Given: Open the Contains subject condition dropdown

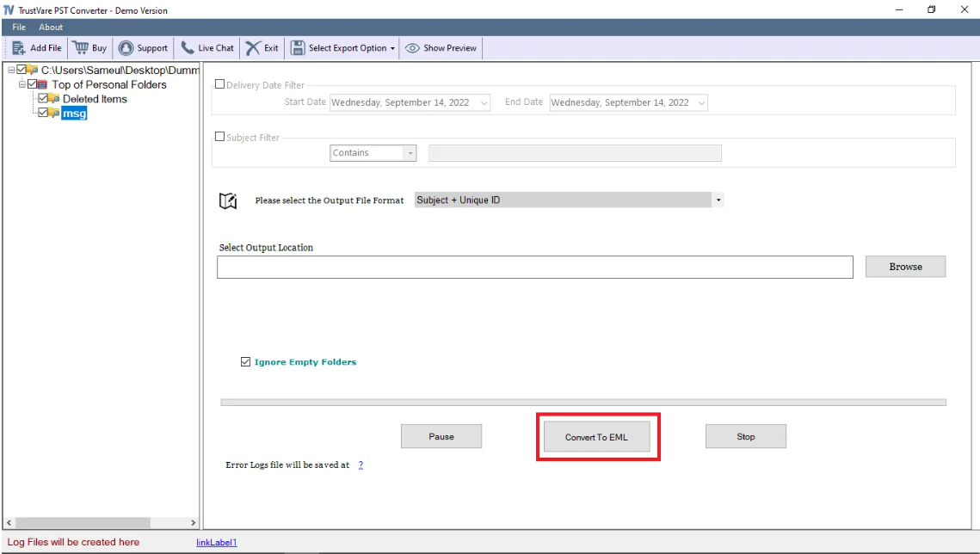Looking at the screenshot, I should pyautogui.click(x=410, y=153).
